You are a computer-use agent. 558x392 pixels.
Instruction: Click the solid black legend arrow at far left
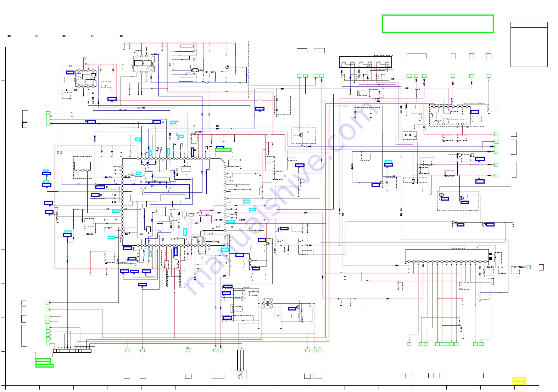9,36
